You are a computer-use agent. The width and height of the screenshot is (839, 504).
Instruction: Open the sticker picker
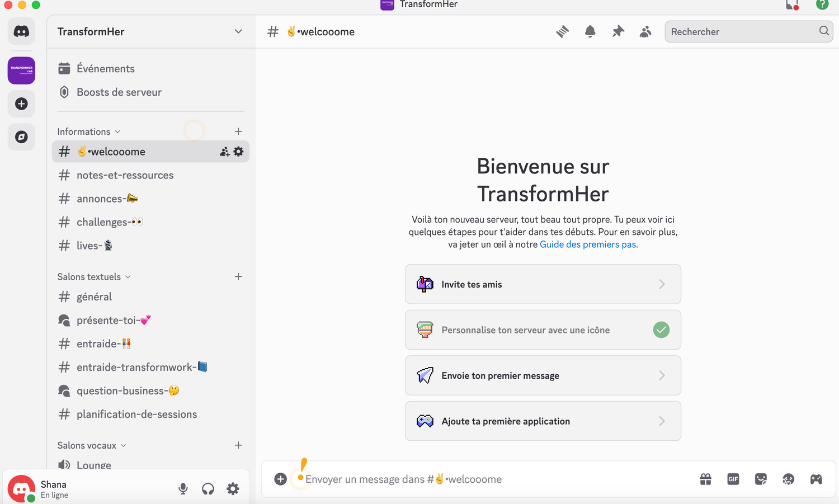point(761,479)
